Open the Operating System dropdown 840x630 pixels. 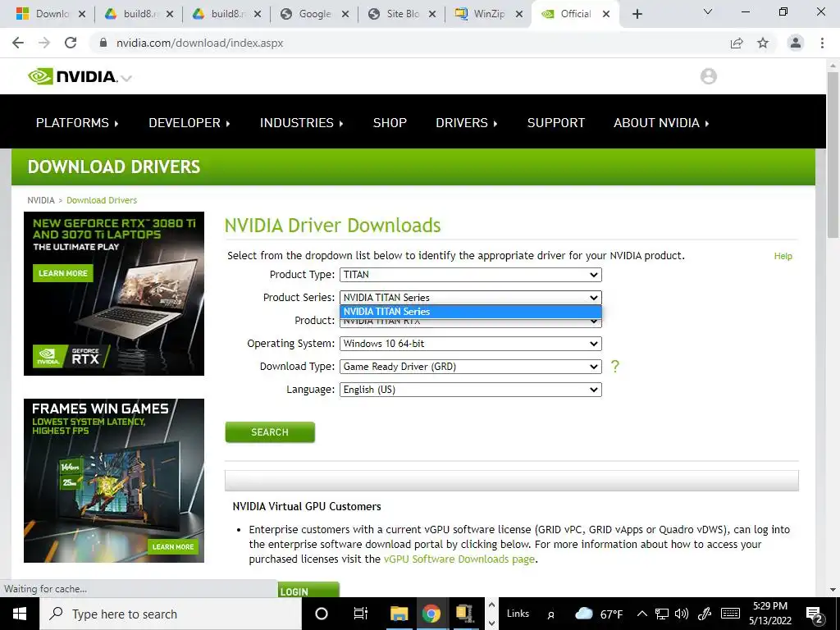[x=470, y=344]
